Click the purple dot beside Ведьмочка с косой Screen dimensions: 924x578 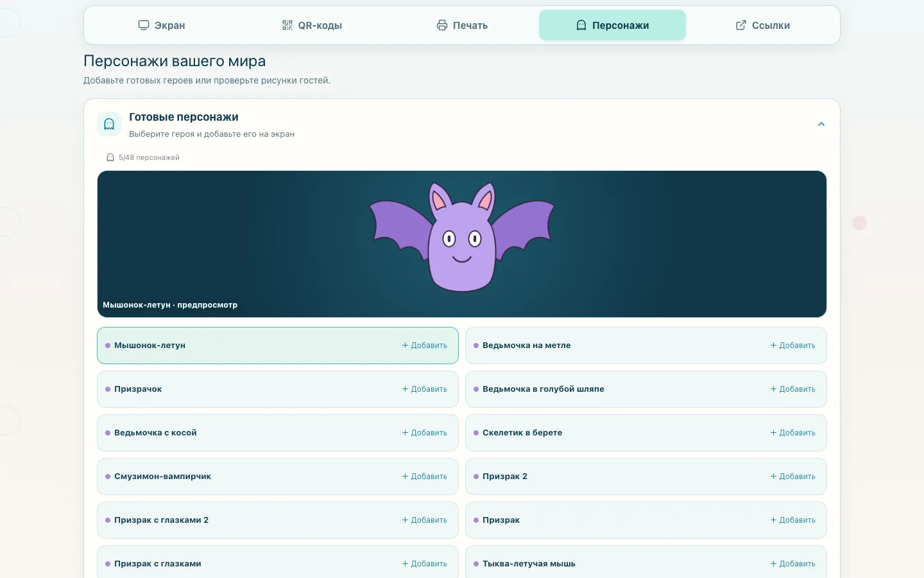[108, 433]
